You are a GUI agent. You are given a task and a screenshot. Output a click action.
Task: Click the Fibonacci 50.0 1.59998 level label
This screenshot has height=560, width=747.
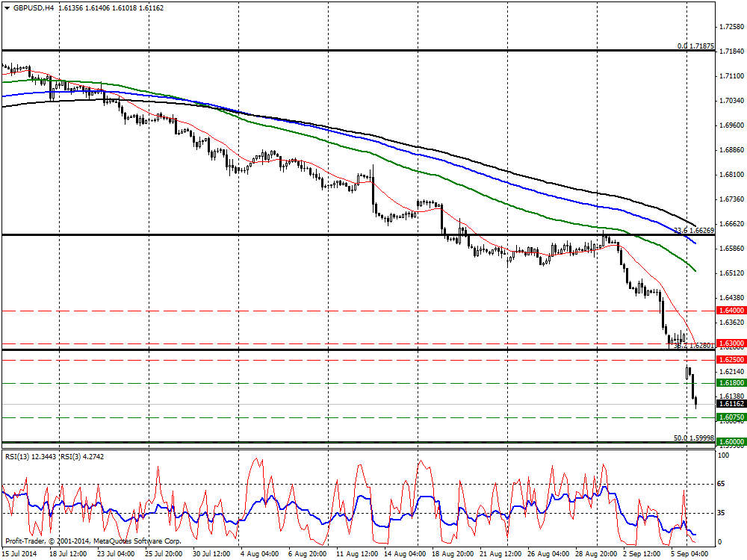694,438
